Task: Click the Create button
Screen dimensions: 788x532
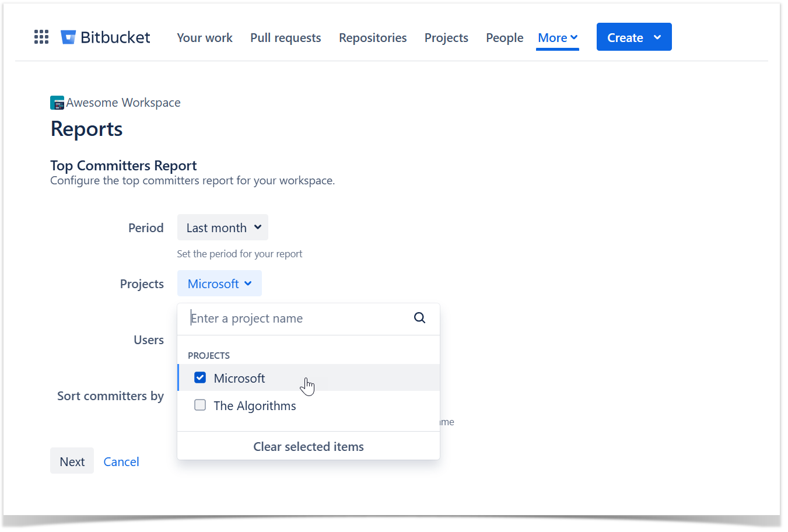Action: 625,37
